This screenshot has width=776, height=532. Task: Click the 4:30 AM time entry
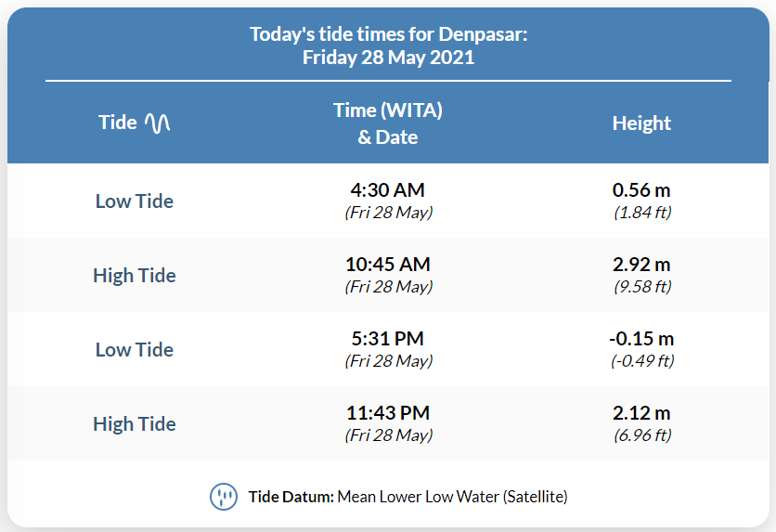click(x=388, y=190)
